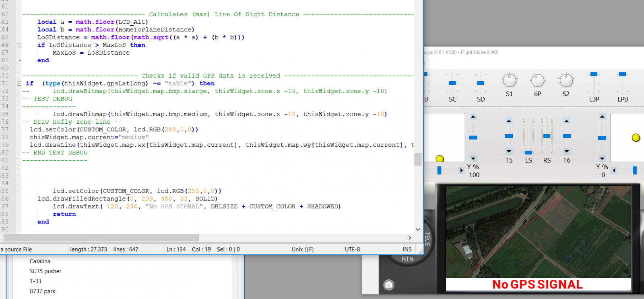The image size is (644, 299).
Task: Click the LS slider handle
Action: coord(528,153)
